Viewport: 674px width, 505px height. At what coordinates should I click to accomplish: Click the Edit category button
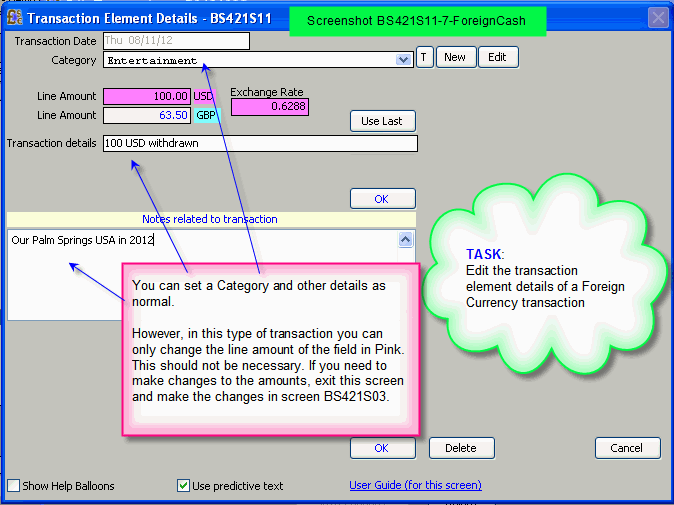(x=498, y=57)
